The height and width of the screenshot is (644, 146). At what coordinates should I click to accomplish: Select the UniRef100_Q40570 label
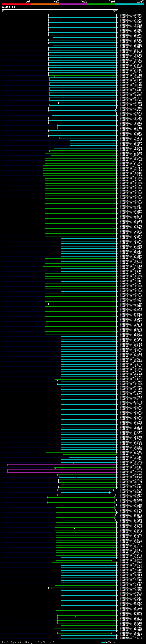(x=131, y=65)
